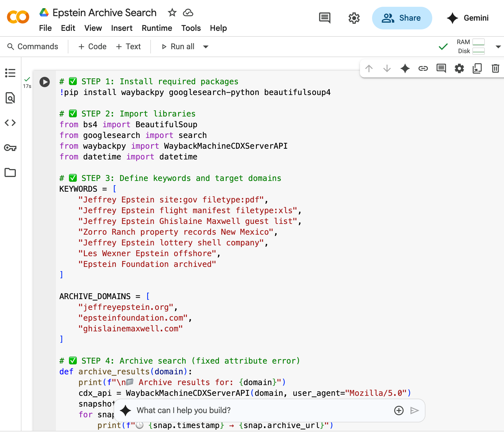Screen dimensions: 504x432
Task: Open the Code snippets sidebar
Action: 10,123
